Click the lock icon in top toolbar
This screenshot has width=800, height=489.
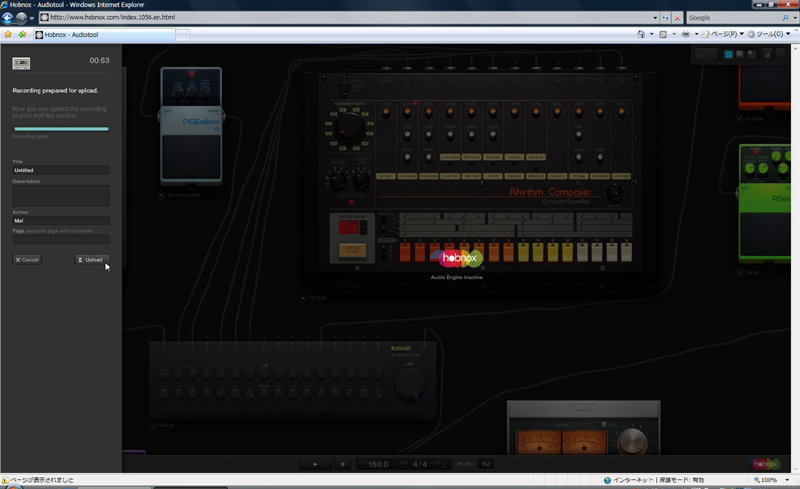(x=767, y=54)
